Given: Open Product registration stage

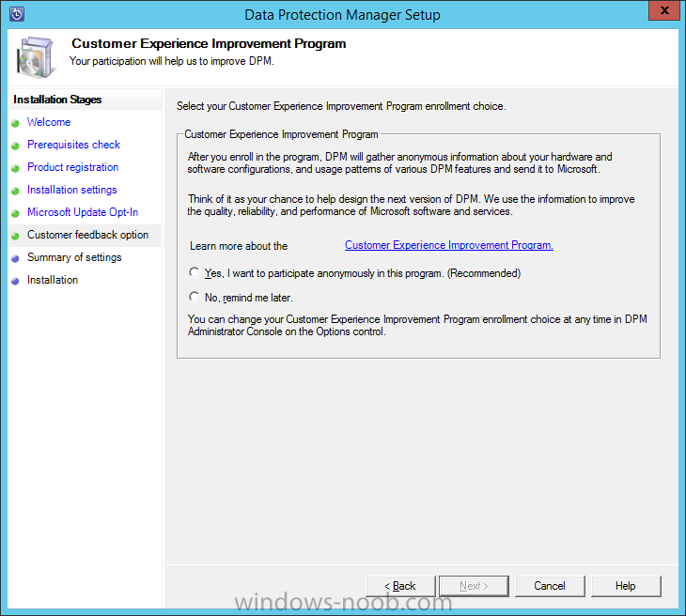Looking at the screenshot, I should point(72,167).
